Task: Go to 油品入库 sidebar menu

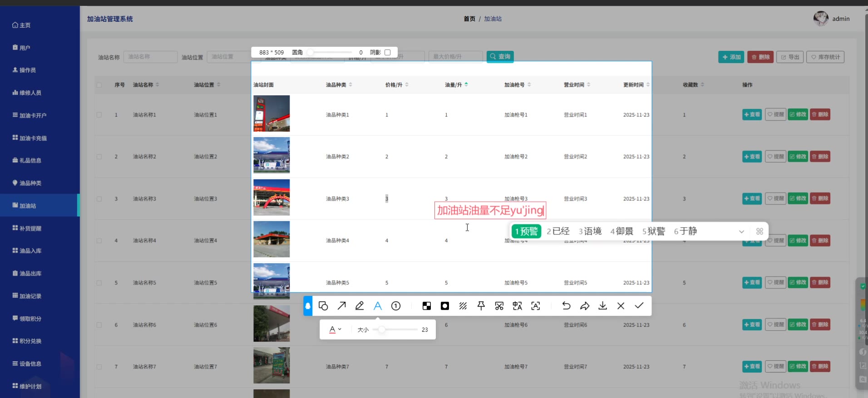Action: click(x=30, y=251)
